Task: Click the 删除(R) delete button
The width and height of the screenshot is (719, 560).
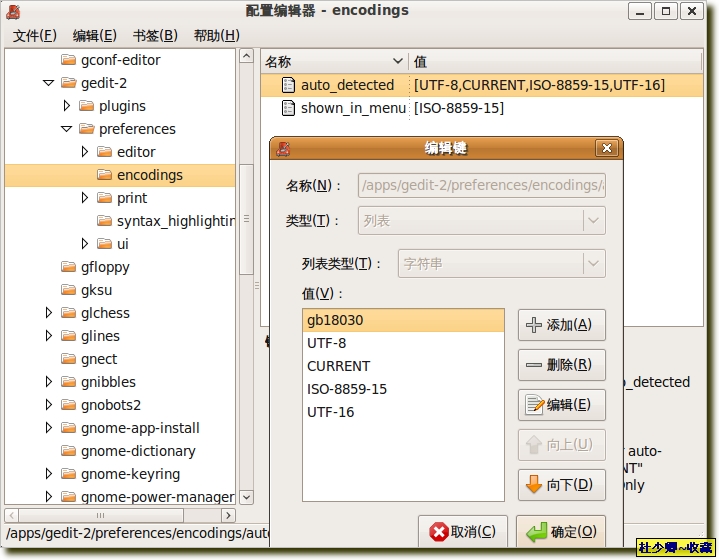Action: (562, 365)
